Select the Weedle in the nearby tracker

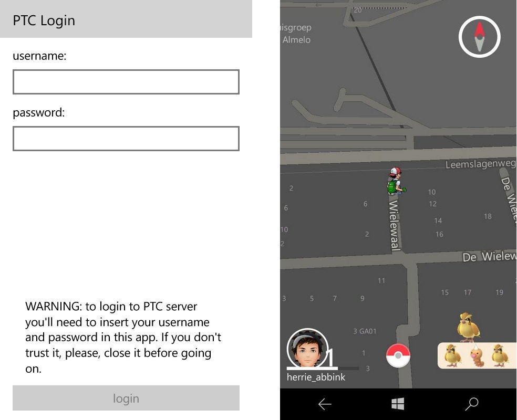(x=477, y=356)
